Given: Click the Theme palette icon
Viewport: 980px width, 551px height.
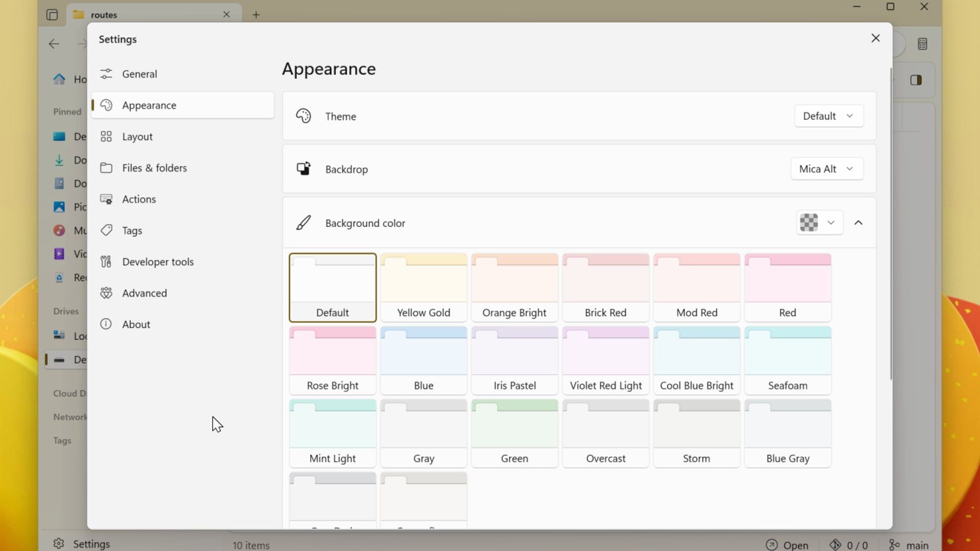Looking at the screenshot, I should 304,116.
